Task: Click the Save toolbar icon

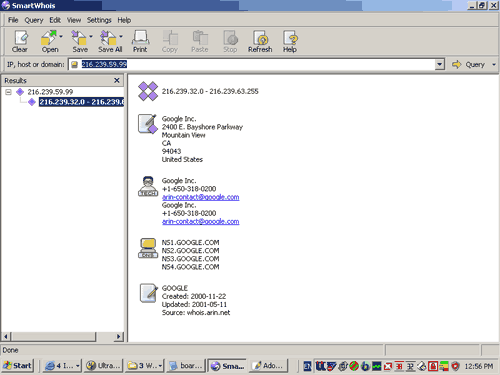Action: pos(79,42)
